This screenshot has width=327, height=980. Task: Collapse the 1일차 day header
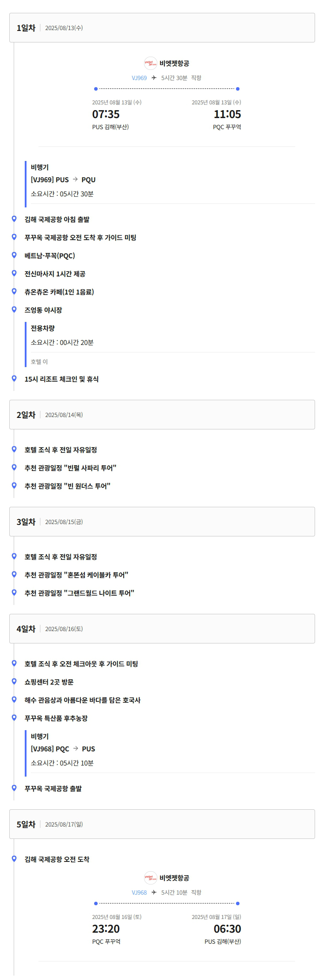coord(162,28)
